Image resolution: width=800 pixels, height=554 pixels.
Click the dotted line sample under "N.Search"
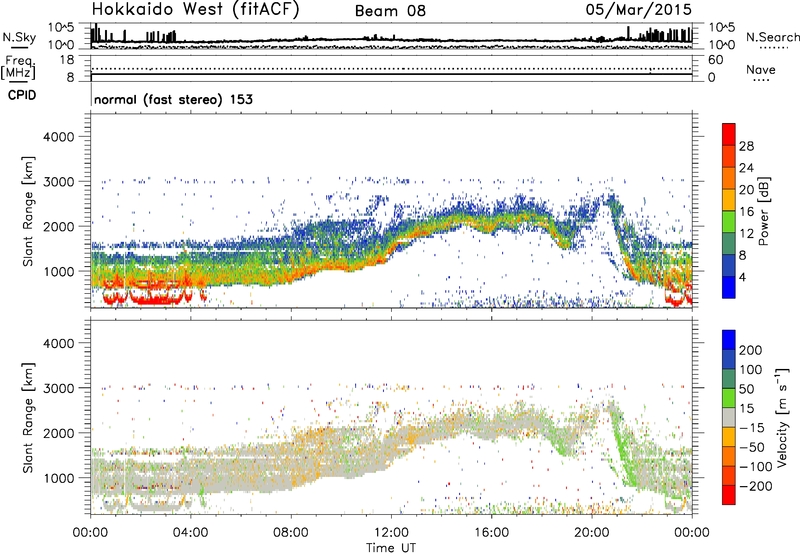coord(774,48)
